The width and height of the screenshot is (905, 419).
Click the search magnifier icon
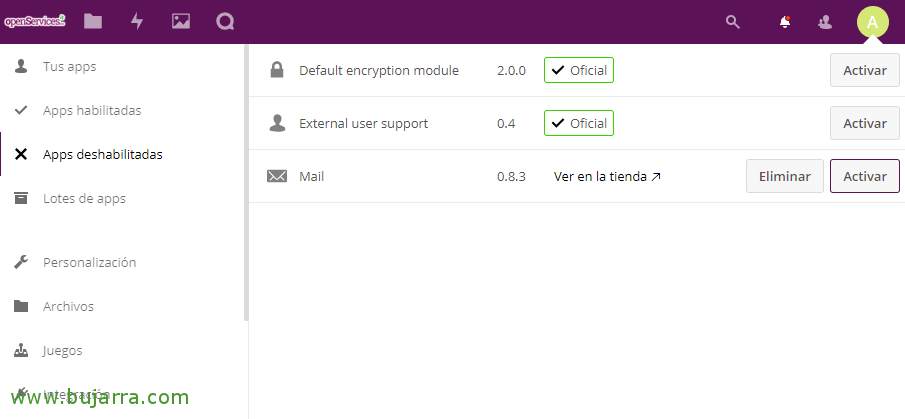point(733,21)
